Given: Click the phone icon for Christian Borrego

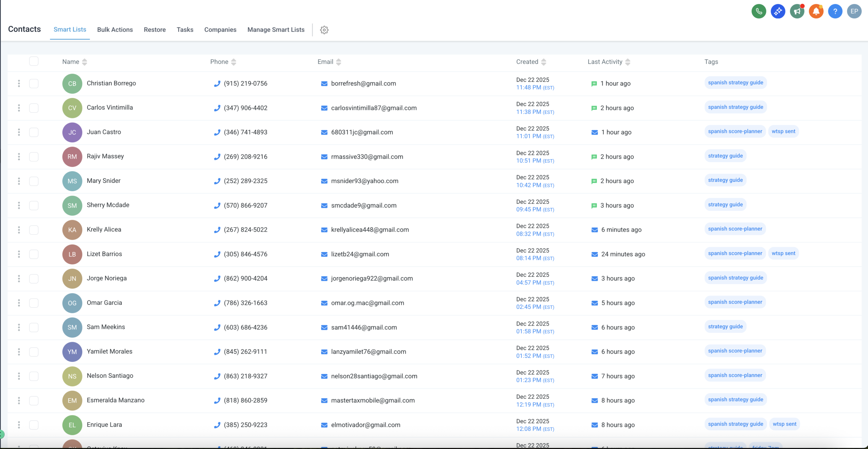Looking at the screenshot, I should pyautogui.click(x=217, y=84).
